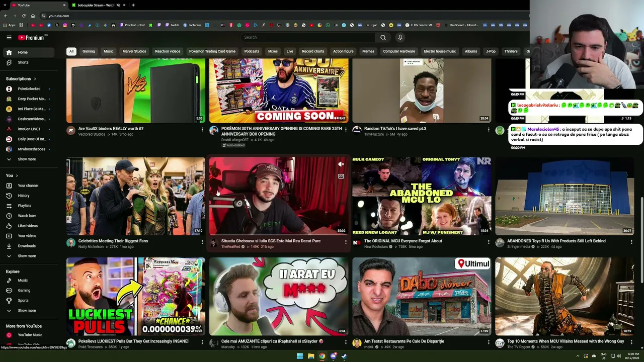644x362 pixels.
Task: Open 'Are VaultX binders REALLY worth it?' title
Action: 111,129
